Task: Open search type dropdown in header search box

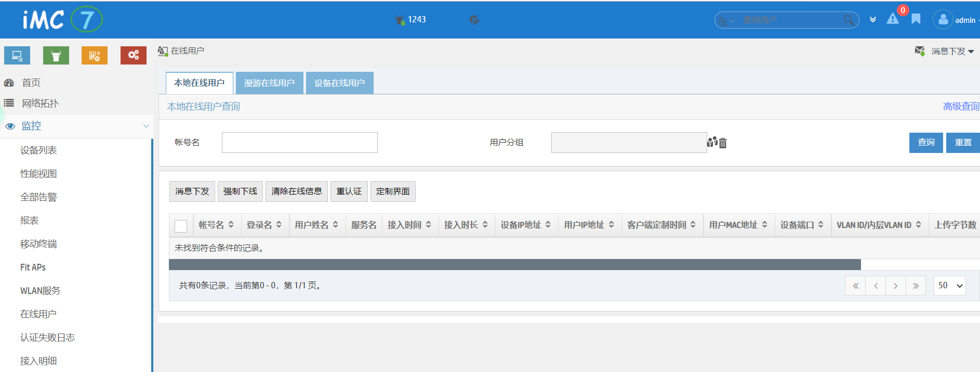Action: pyautogui.click(x=727, y=20)
